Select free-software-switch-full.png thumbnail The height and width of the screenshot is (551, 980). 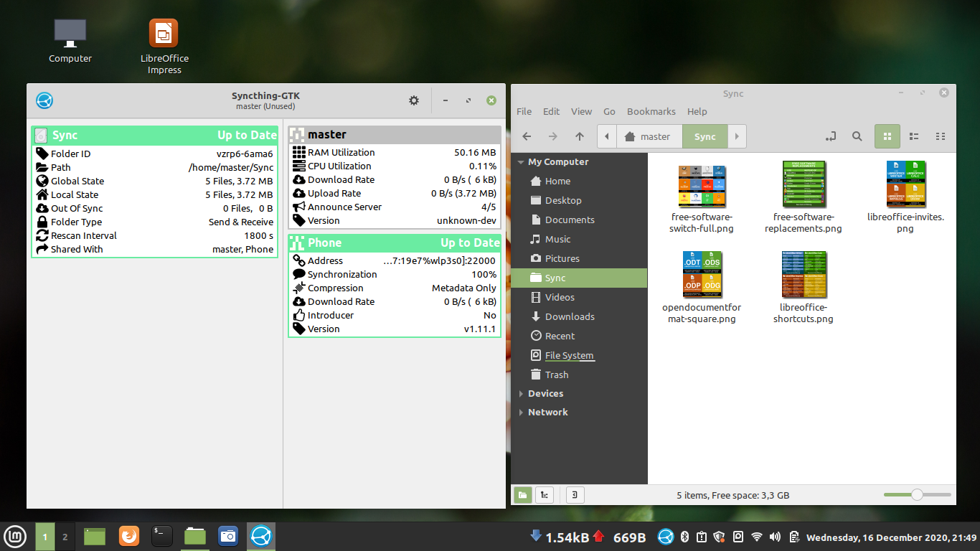[702, 187]
